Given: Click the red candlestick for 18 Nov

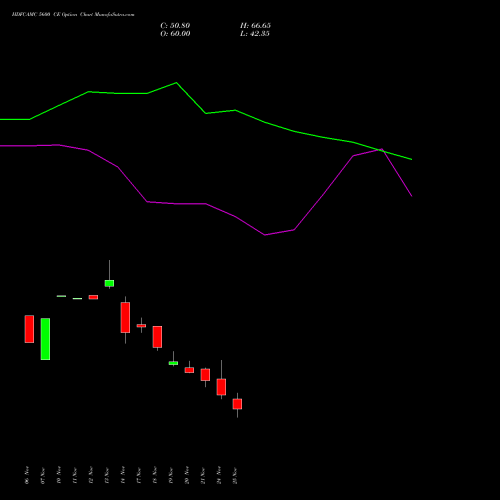Looking at the screenshot, I should click(x=157, y=337).
